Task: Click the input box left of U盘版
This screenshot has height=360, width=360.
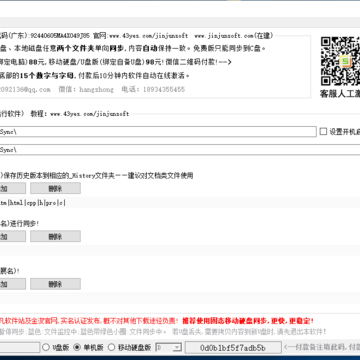Action: tap(20, 347)
